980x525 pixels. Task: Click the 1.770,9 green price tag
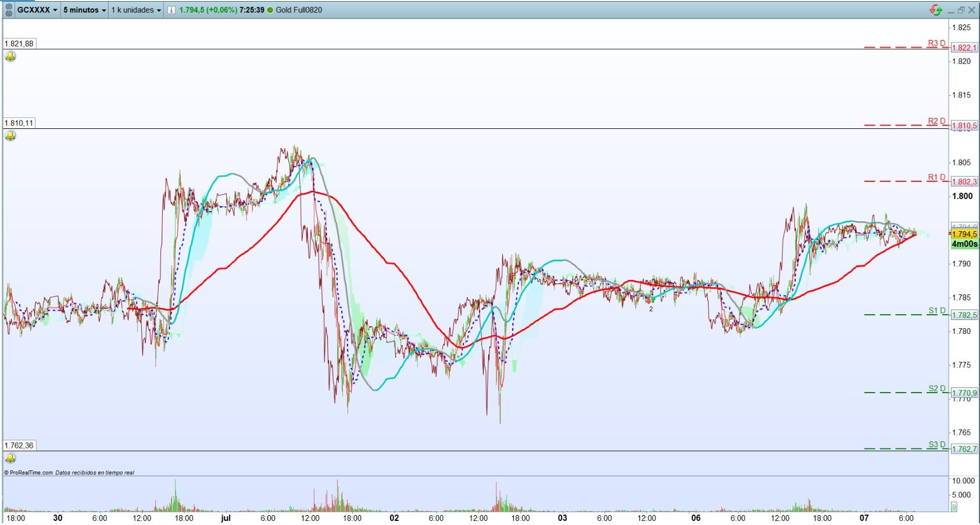pos(964,393)
